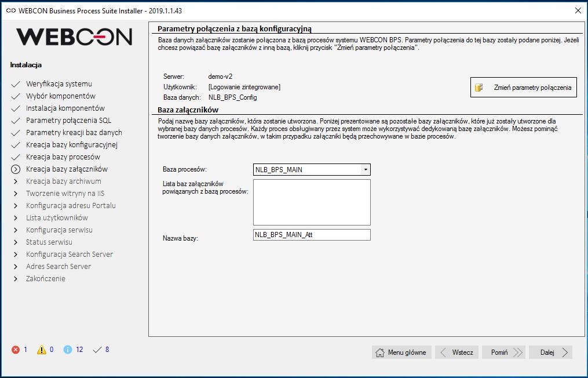Click the success count number 8
The width and height of the screenshot is (588, 378).
click(107, 350)
